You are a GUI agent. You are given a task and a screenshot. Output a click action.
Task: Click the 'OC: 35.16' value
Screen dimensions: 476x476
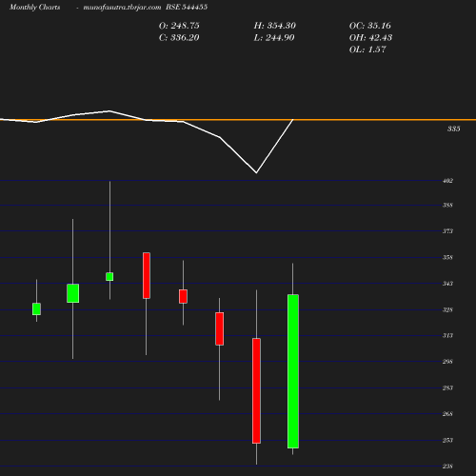click(x=370, y=26)
